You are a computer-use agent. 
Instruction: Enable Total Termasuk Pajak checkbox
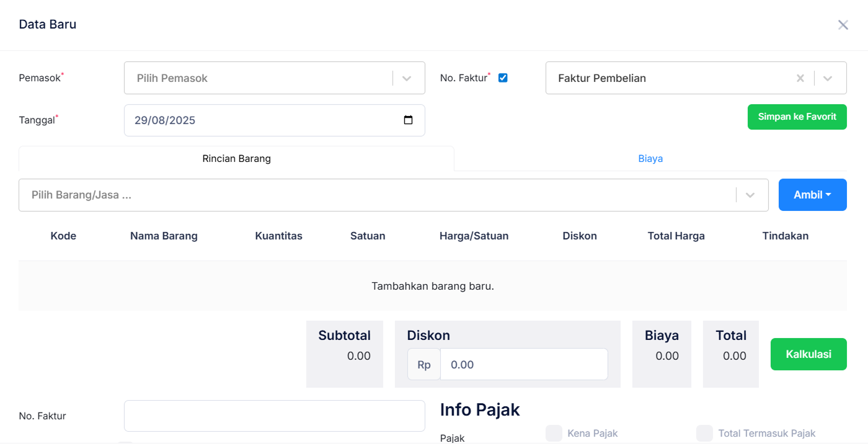coord(704,433)
